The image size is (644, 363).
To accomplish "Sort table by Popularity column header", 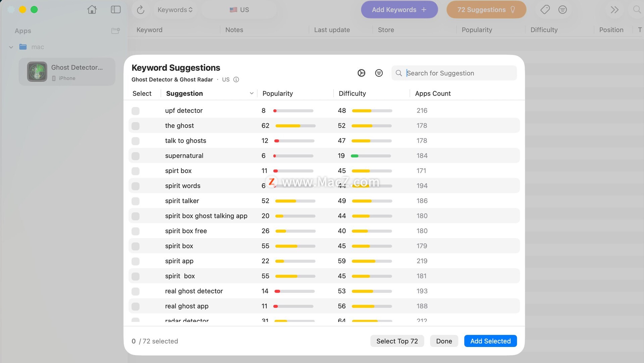I will pos(277,94).
